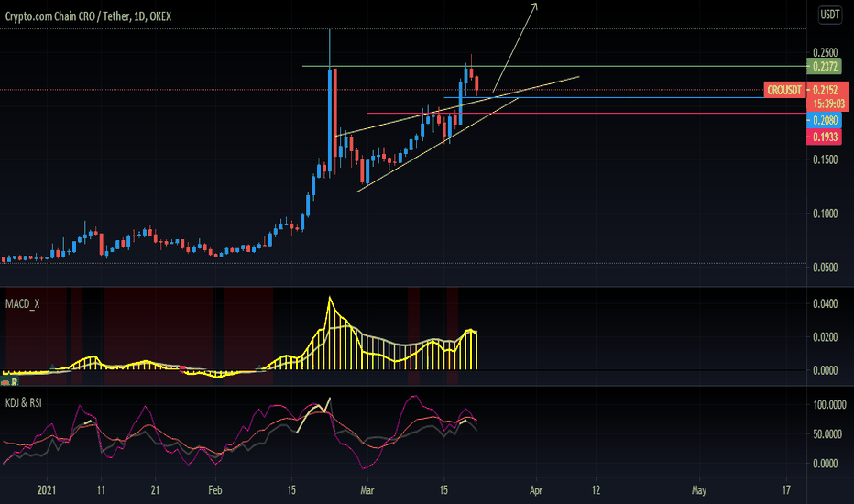Click the 50.0000 KDJ axis value

(x=827, y=433)
